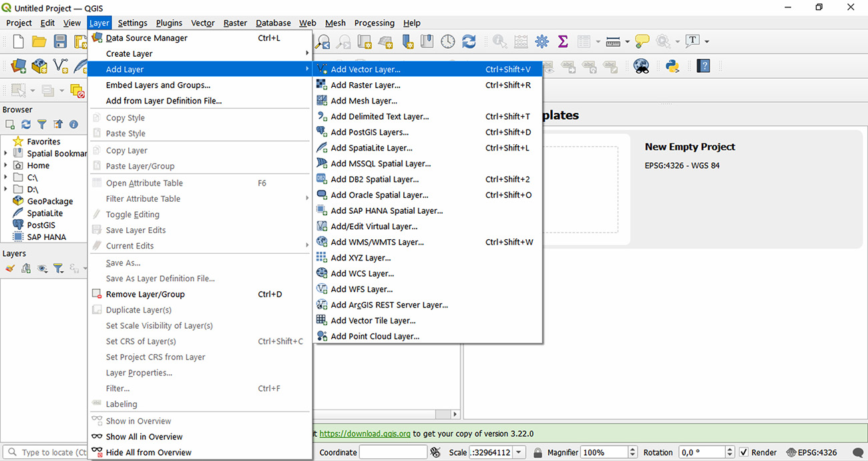
Task: Open the Scale dropdown arrow
Action: [519, 452]
